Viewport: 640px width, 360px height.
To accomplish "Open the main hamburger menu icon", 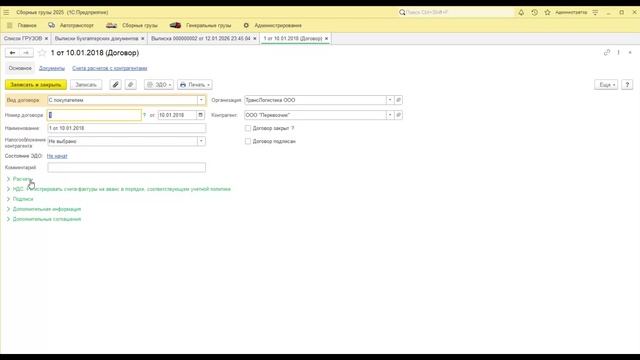I will pos(6,12).
